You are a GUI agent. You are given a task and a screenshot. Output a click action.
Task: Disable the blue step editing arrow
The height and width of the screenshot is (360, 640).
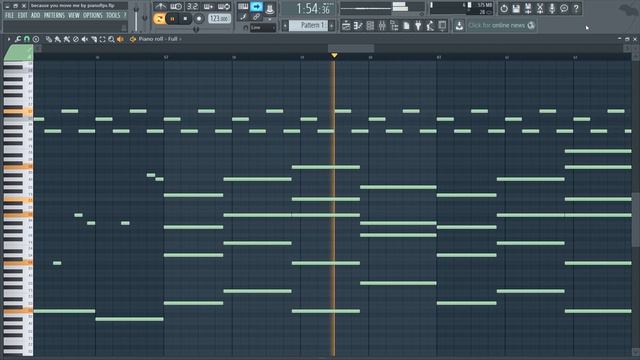click(x=256, y=7)
